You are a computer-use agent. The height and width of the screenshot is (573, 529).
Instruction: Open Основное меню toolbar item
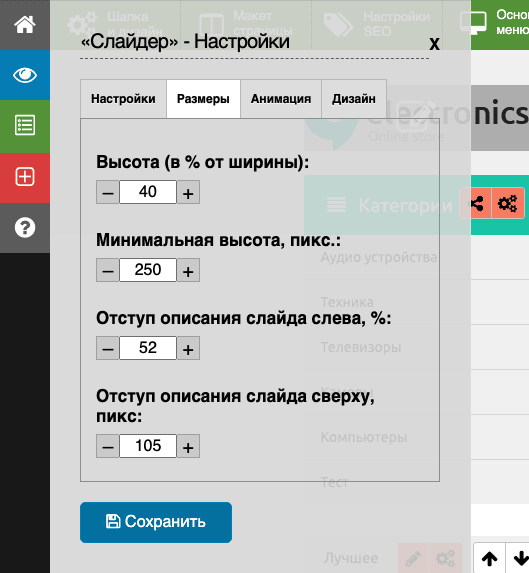point(494,24)
